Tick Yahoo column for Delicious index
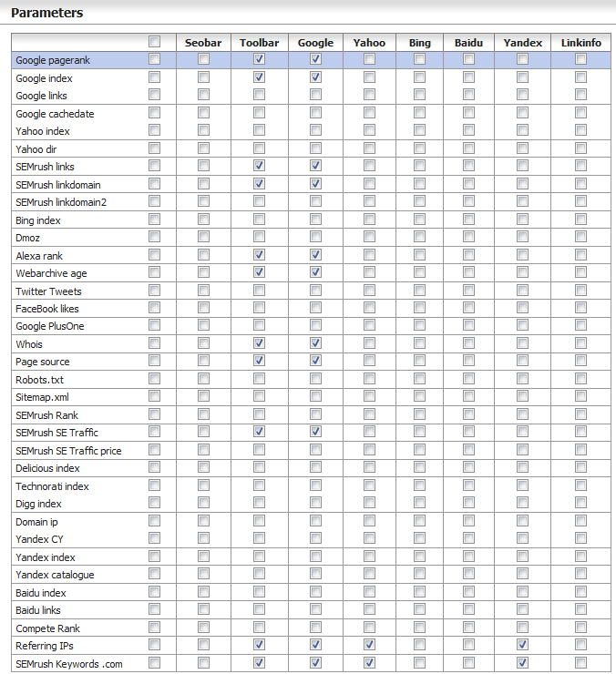The width and height of the screenshot is (616, 674). click(x=369, y=467)
